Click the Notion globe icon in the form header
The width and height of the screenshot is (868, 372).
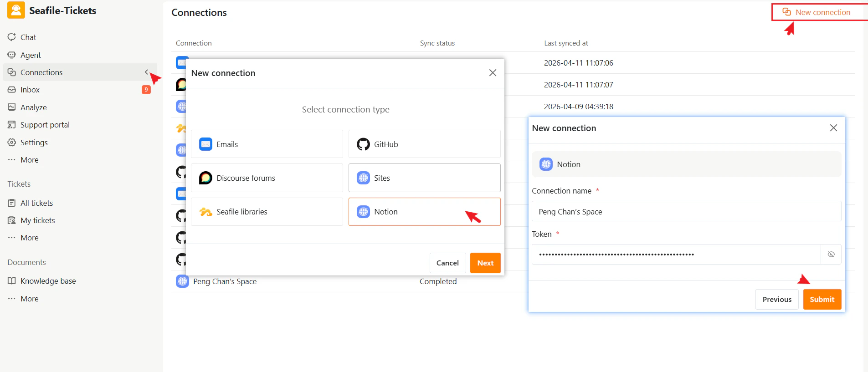click(546, 164)
